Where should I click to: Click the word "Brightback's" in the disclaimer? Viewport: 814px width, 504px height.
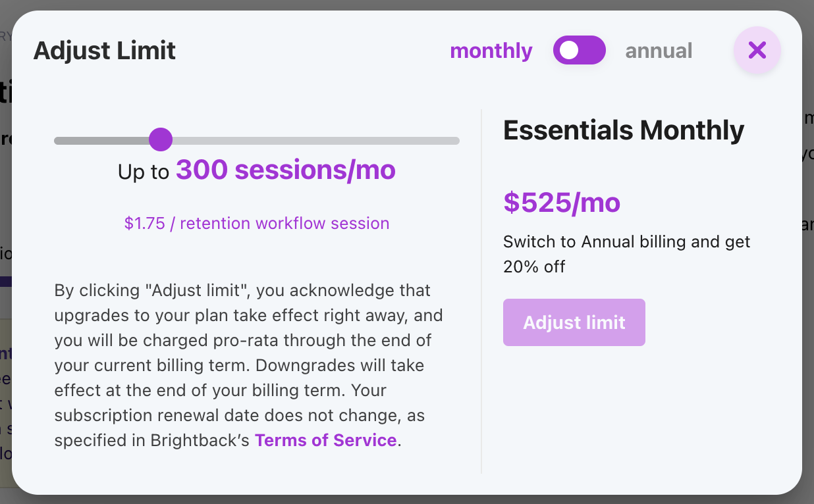point(200,440)
